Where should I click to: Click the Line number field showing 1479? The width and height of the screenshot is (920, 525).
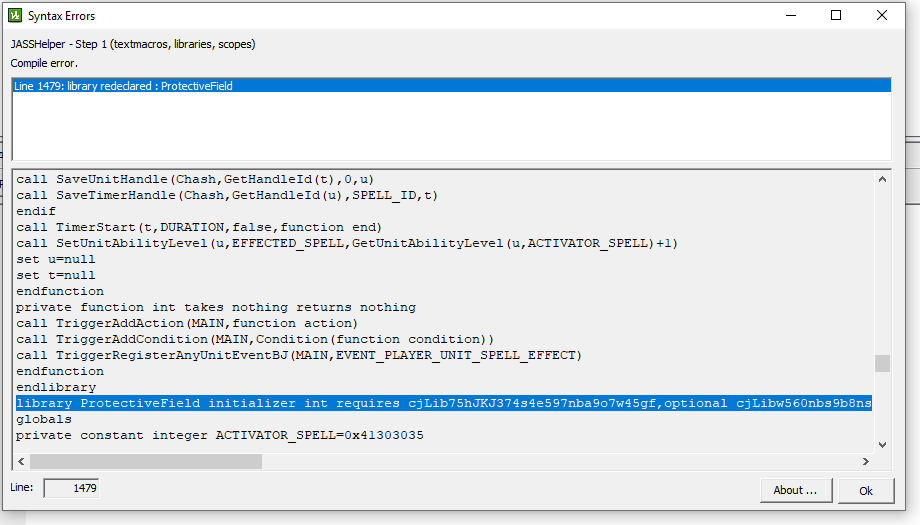point(71,488)
